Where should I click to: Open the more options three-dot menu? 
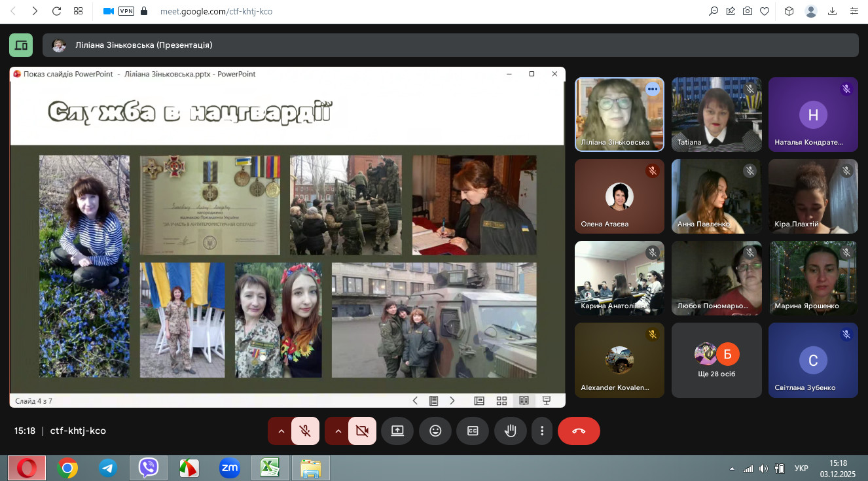coord(542,431)
